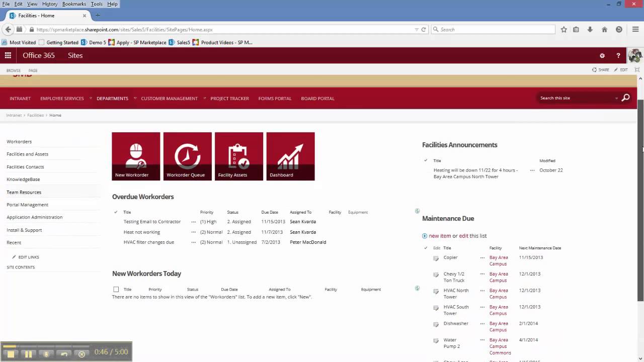This screenshot has width=644, height=362.
Task: Open the Workorder Queue tile
Action: pos(188,156)
